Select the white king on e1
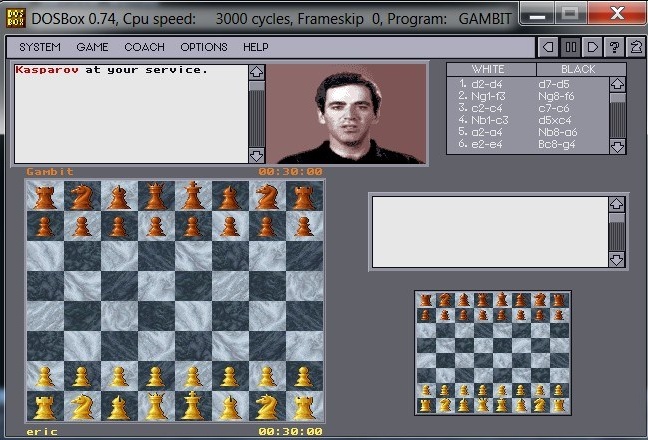Screen dimensions: 648x440 click(x=193, y=406)
